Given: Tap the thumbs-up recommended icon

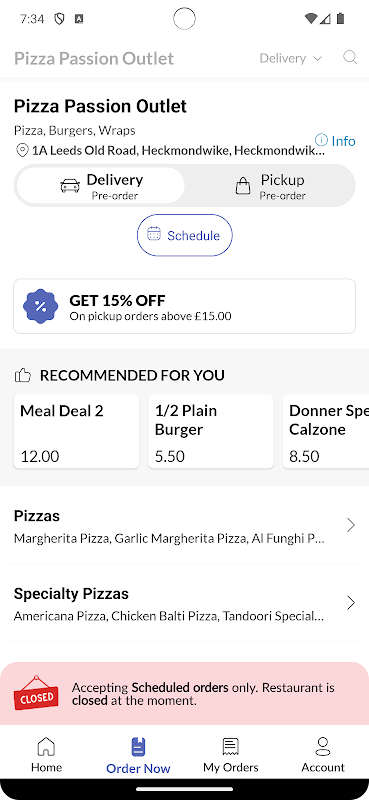Looking at the screenshot, I should (x=23, y=376).
